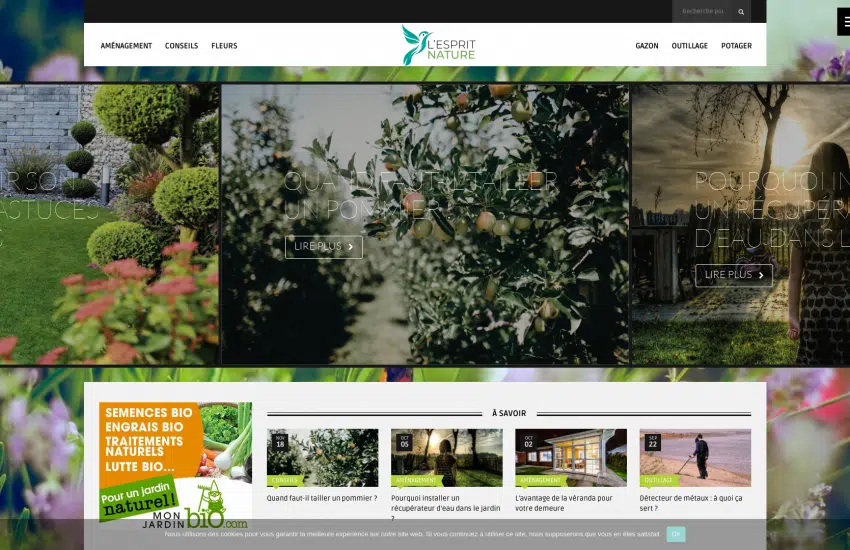The height and width of the screenshot is (550, 850).
Task: Open the sunset garden thumbnail dated Oct 05
Action: (447, 457)
